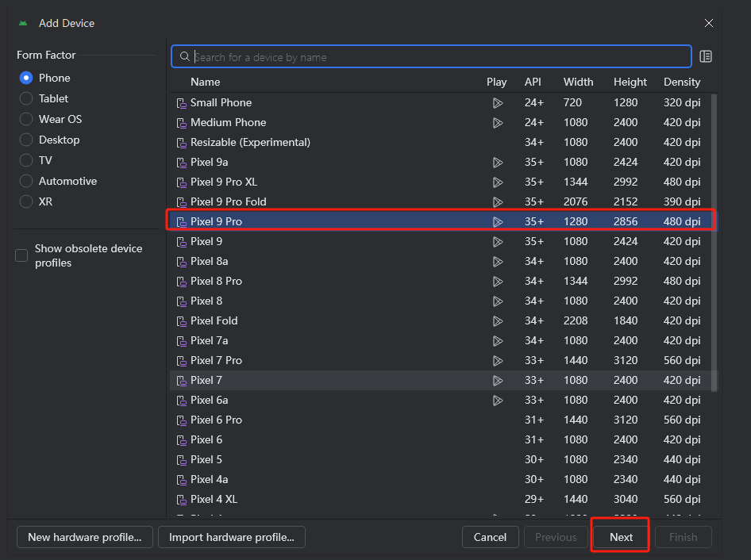Select the Pixel 8 Pro name text
751x560 pixels.
pos(216,281)
